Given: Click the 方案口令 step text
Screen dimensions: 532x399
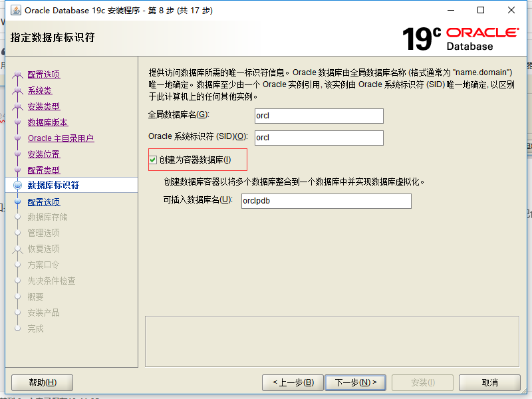Looking at the screenshot, I should coord(43,265).
